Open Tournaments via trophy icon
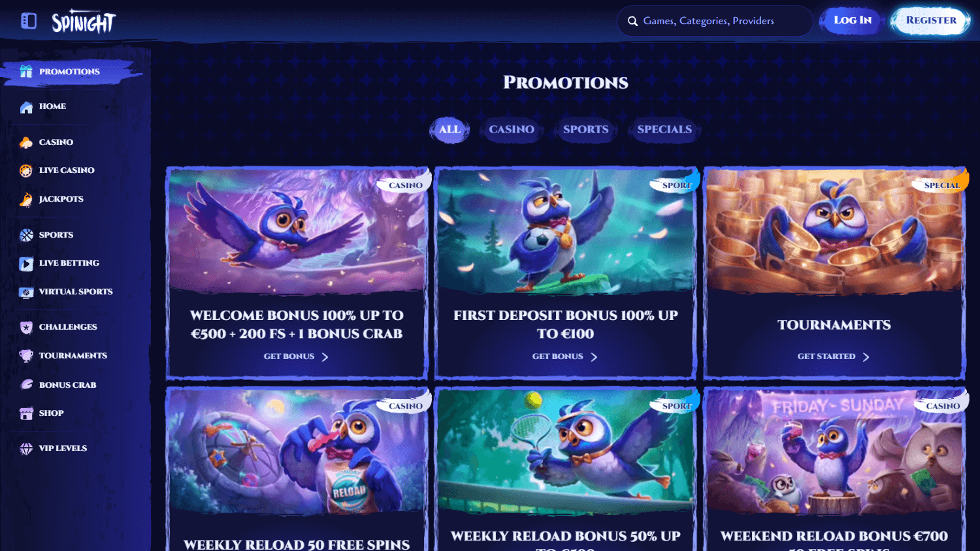This screenshot has height=551, width=980. click(26, 356)
